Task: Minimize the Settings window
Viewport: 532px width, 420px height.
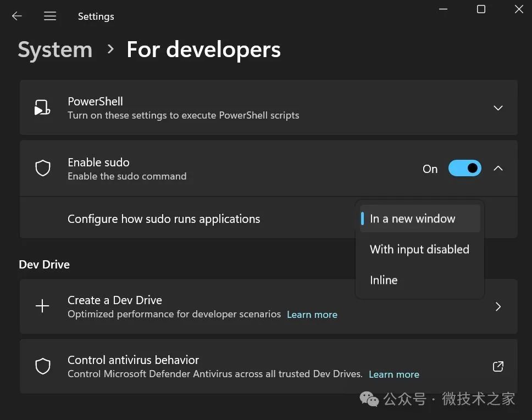Action: coord(443,9)
